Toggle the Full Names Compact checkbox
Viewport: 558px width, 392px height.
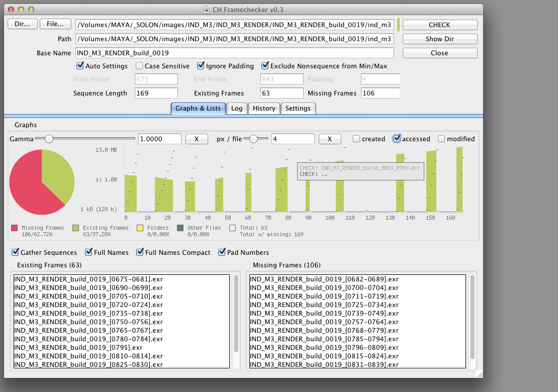tap(140, 252)
